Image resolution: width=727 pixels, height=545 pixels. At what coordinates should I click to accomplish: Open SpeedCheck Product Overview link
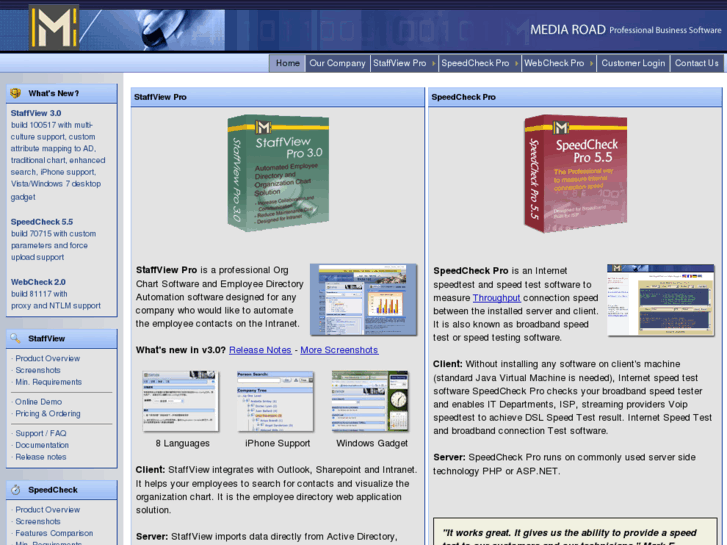[48, 510]
